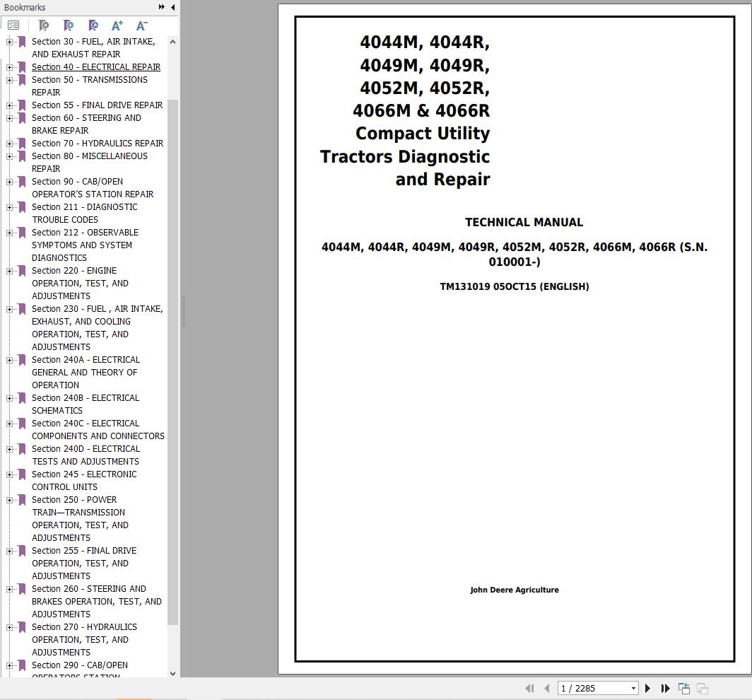Click the bookmark icon for Section 40

22,66
